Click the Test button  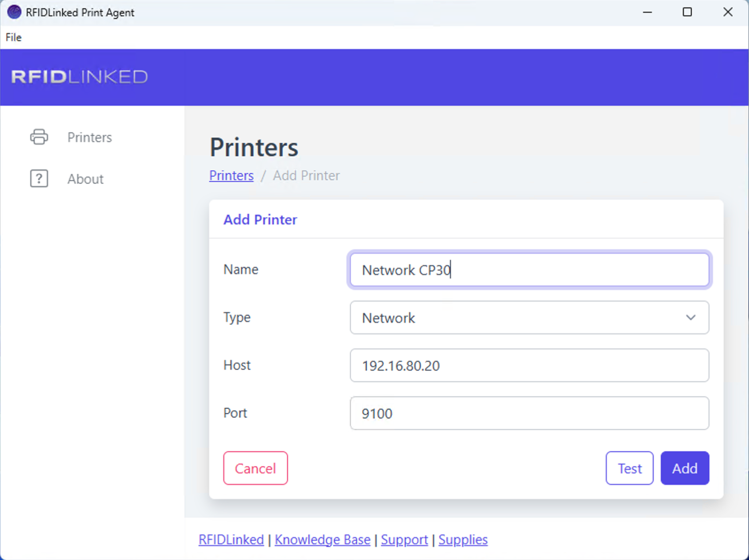[629, 468]
